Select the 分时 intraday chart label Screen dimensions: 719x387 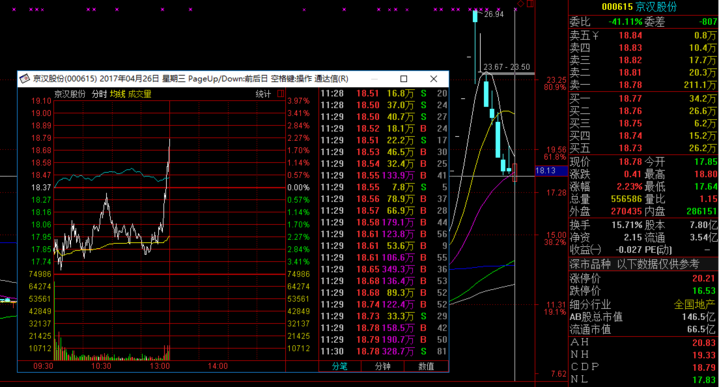pos(99,94)
